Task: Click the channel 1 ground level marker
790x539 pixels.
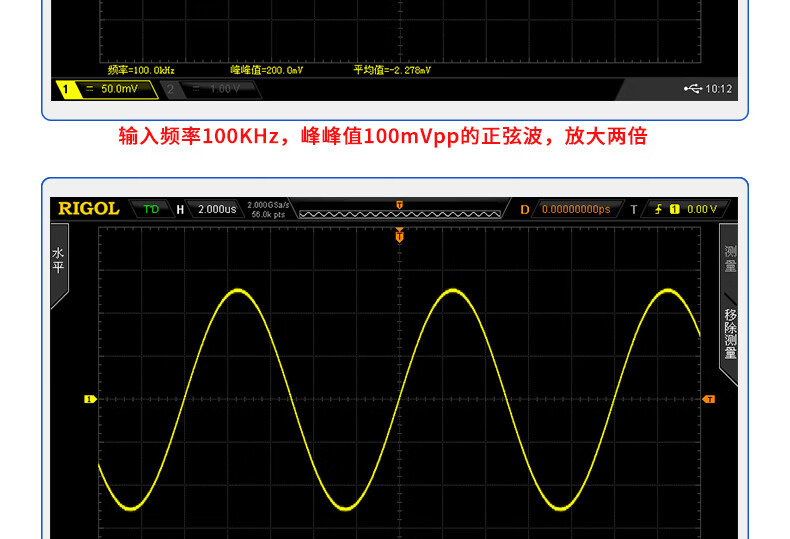Action: [x=89, y=399]
